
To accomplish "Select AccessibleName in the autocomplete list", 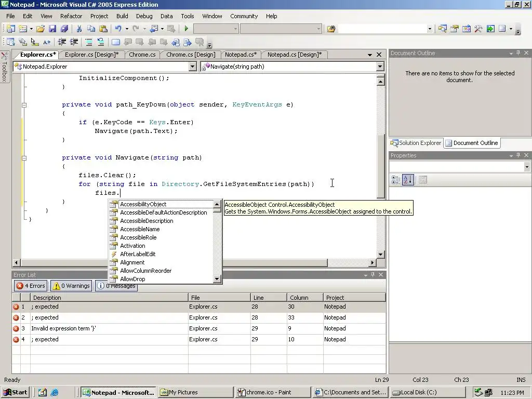I will point(140,229).
